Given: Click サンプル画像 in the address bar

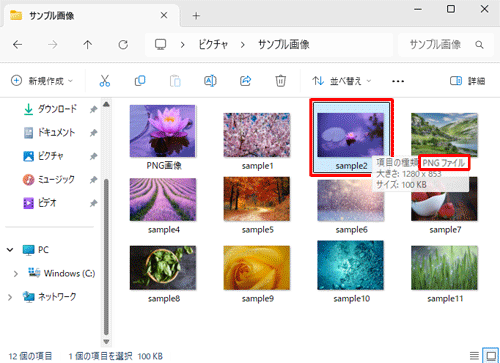Looking at the screenshot, I should [284, 44].
